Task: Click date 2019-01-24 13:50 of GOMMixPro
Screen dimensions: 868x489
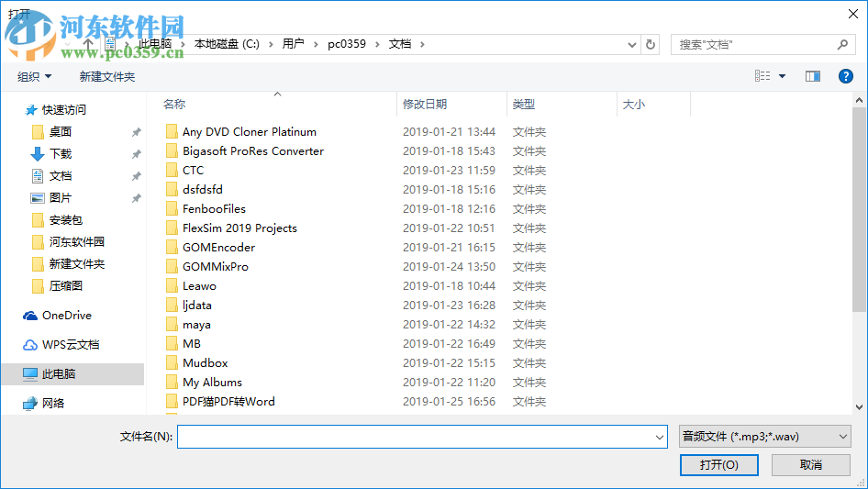Action: pyautogui.click(x=449, y=266)
